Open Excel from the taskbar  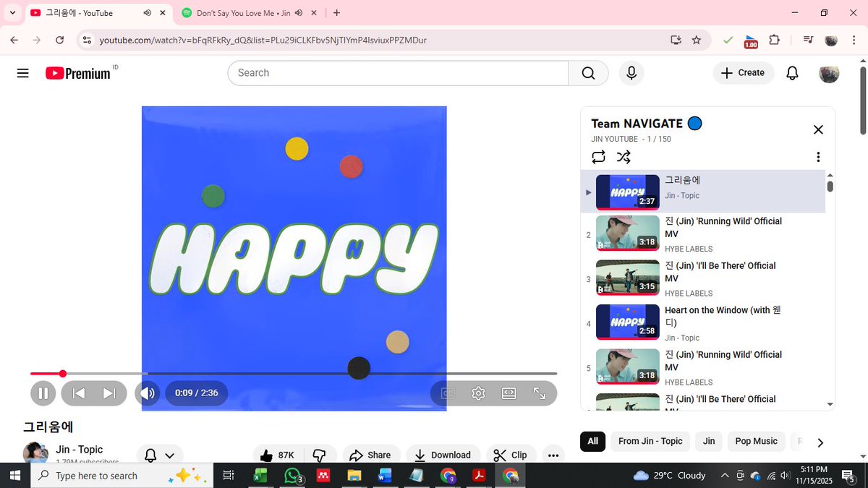click(x=260, y=475)
